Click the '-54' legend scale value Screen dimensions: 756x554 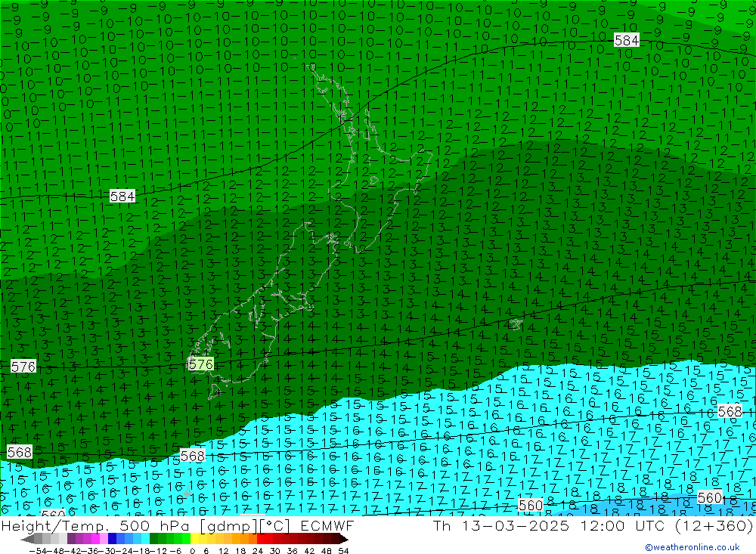tap(39, 551)
